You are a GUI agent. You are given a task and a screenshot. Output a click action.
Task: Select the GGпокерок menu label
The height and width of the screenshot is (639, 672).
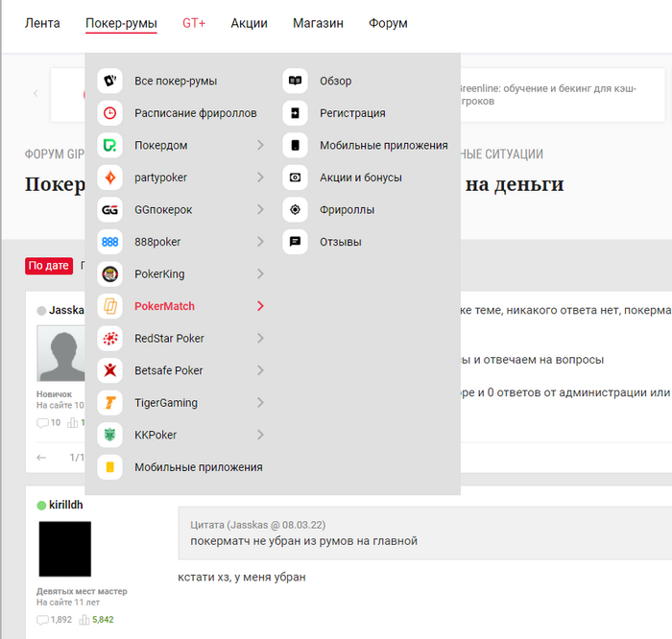[x=163, y=210]
